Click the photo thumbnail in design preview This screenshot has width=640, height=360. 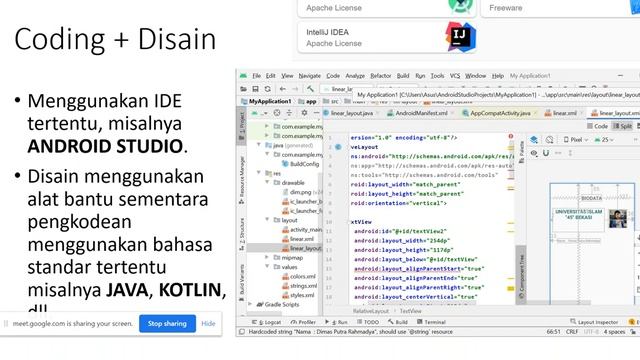[x=618, y=219]
